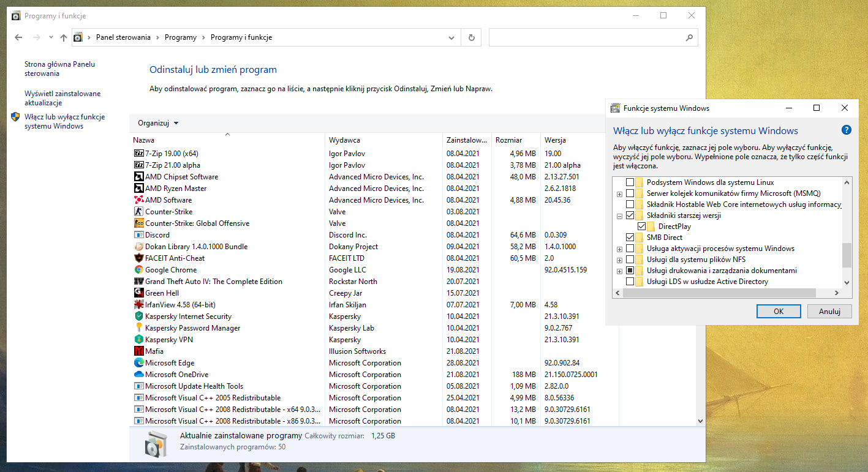The height and width of the screenshot is (472, 868).
Task: Click the refresh icon beside address bar
Action: coord(471,37)
